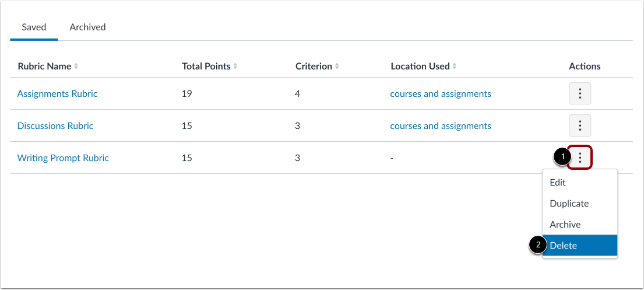Switch to the Saved tab
This screenshot has height=290, width=644.
click(34, 27)
